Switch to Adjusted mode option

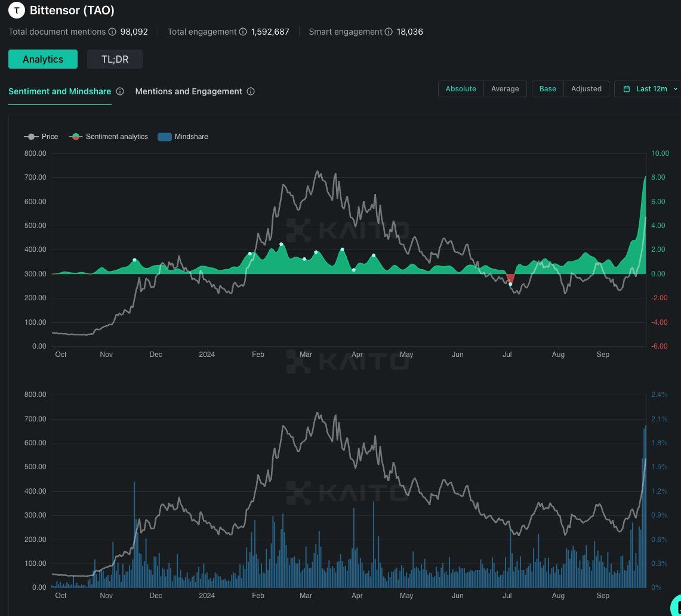point(586,89)
